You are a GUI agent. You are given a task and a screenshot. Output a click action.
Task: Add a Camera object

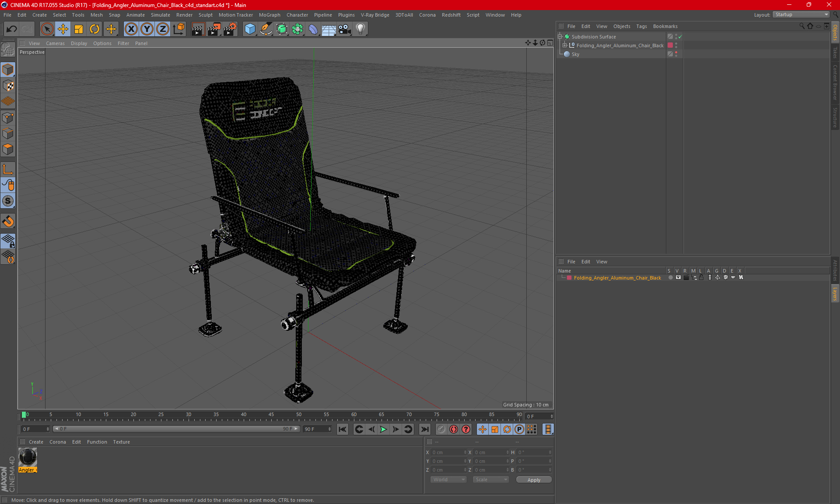(345, 29)
